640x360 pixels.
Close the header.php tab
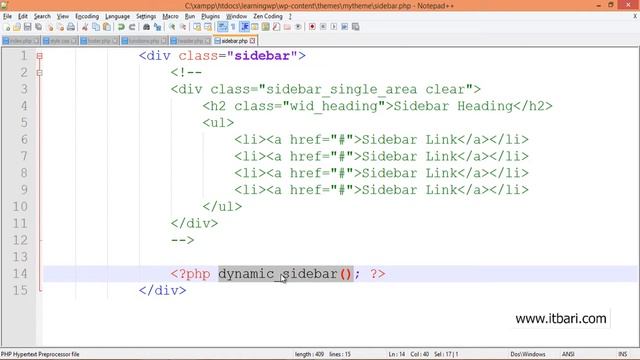[207, 41]
